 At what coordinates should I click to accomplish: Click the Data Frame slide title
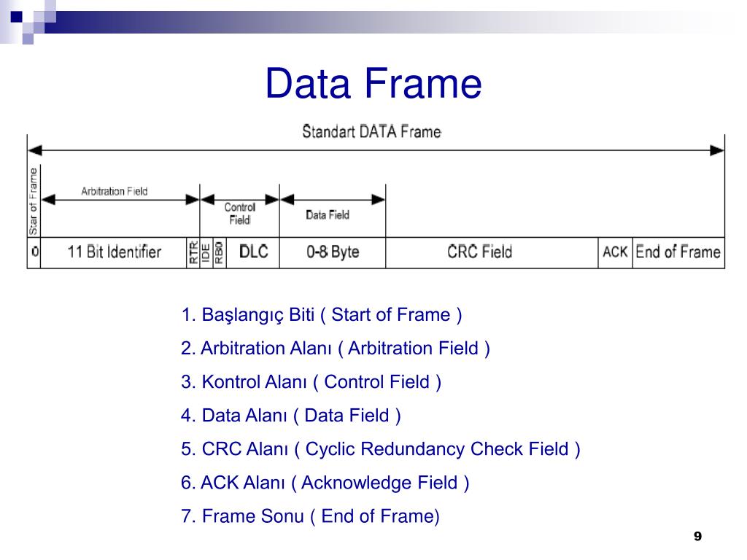point(373,83)
